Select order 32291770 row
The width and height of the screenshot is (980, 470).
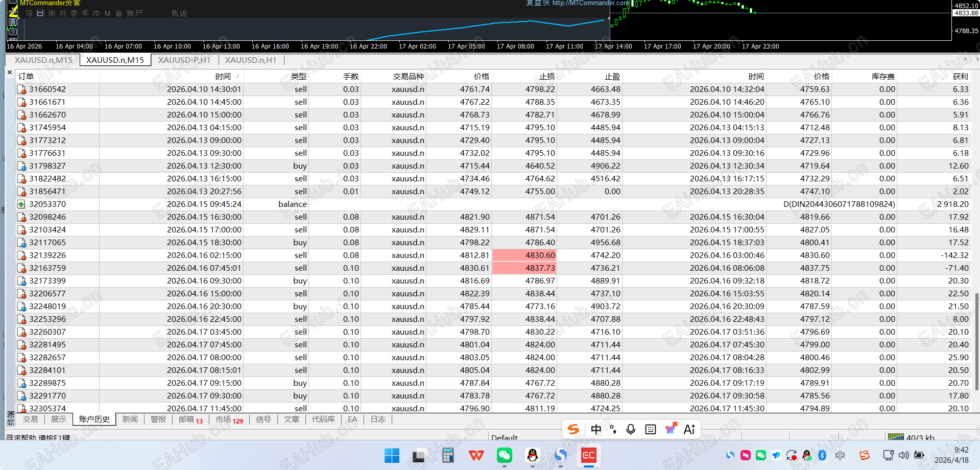[x=493, y=395]
